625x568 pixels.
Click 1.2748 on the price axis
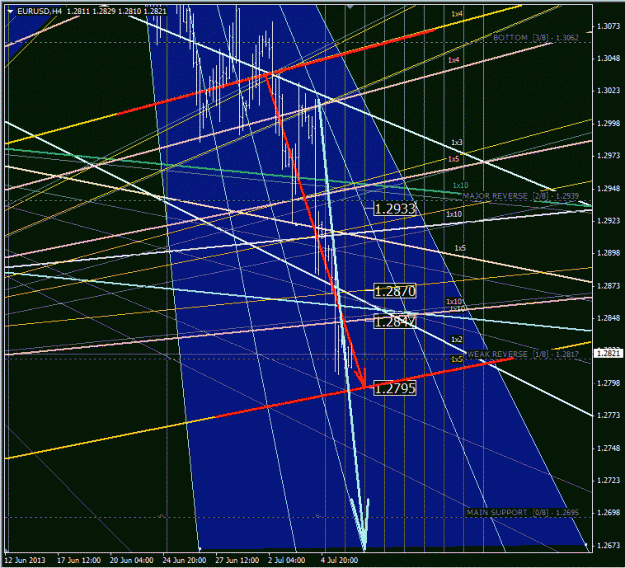[x=608, y=448]
